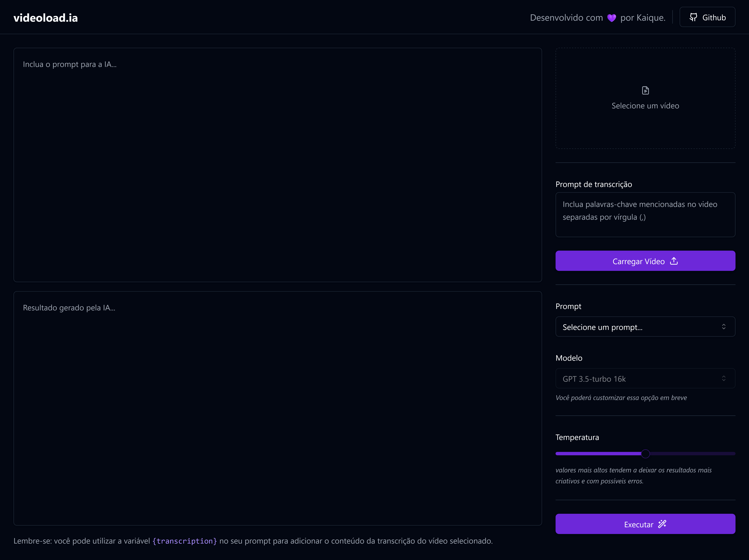Focus the transcription keywords input field

645,215
